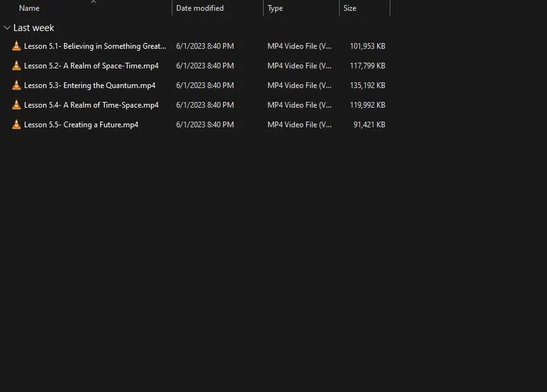Click the 135,192 KB size value
The width and height of the screenshot is (547, 392).
pos(368,85)
